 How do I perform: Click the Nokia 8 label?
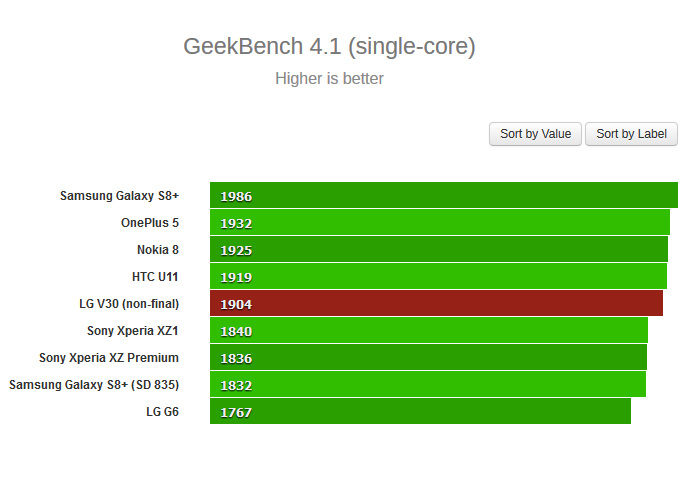[x=158, y=250]
